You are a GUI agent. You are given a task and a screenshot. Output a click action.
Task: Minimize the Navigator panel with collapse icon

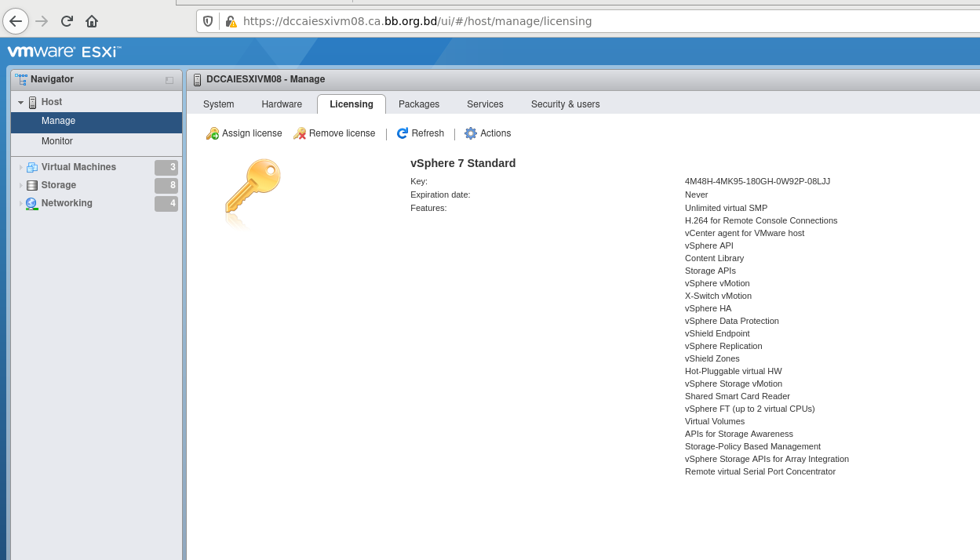click(169, 80)
